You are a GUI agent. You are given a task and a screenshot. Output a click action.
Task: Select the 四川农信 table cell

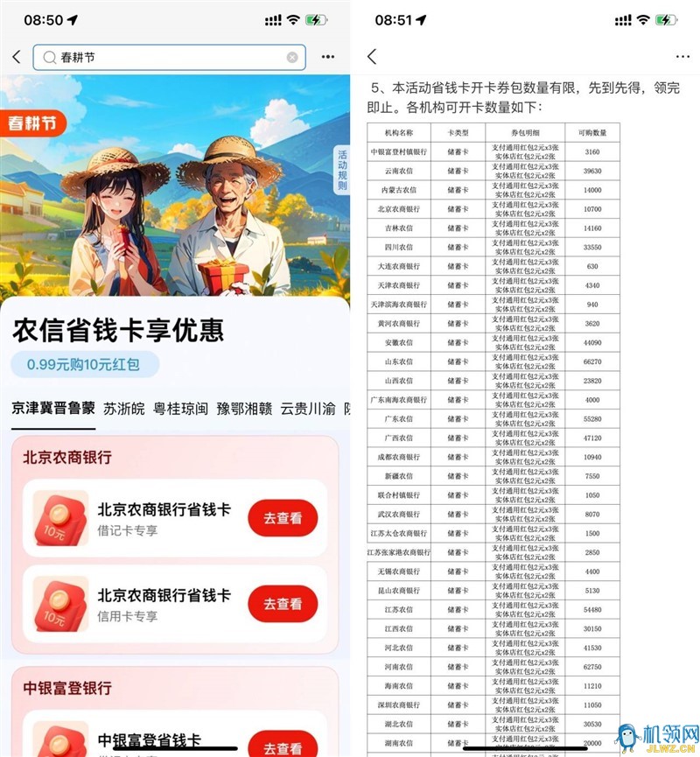tap(399, 247)
